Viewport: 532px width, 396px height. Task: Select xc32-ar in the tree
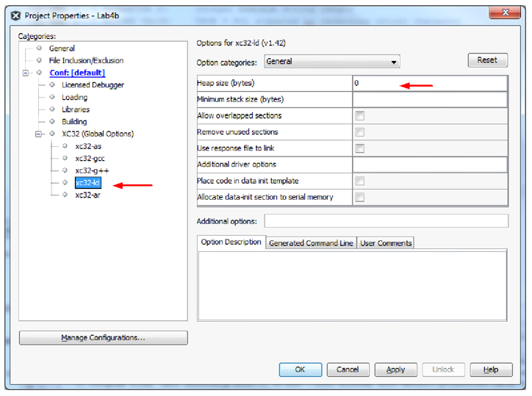pos(87,195)
